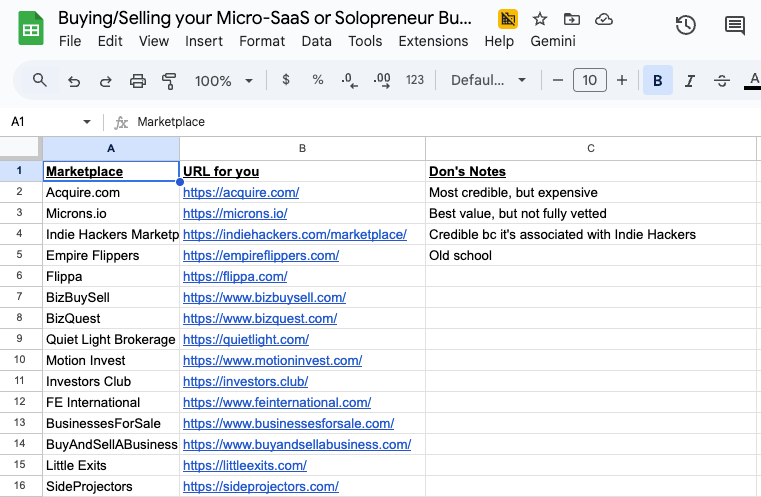Open the View menu
This screenshot has width=761, height=497.
154,41
